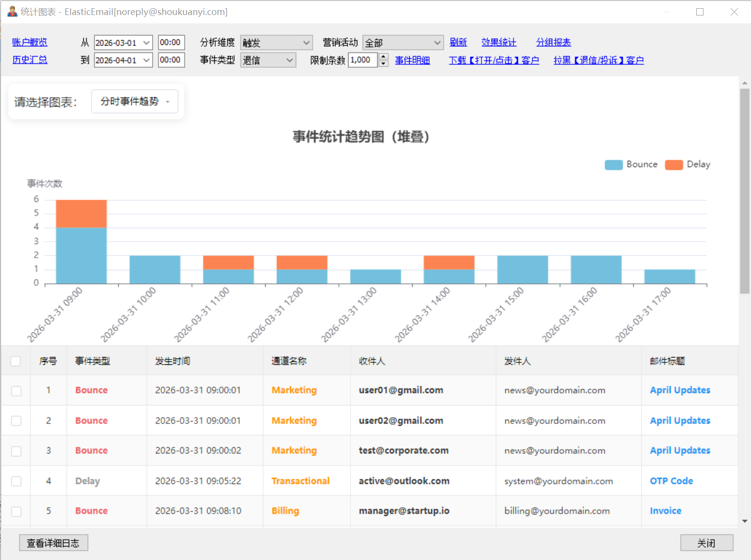Screen dimensions: 751x560
Task: Click scrollbar up arrow at top right
Action: tap(745, 83)
